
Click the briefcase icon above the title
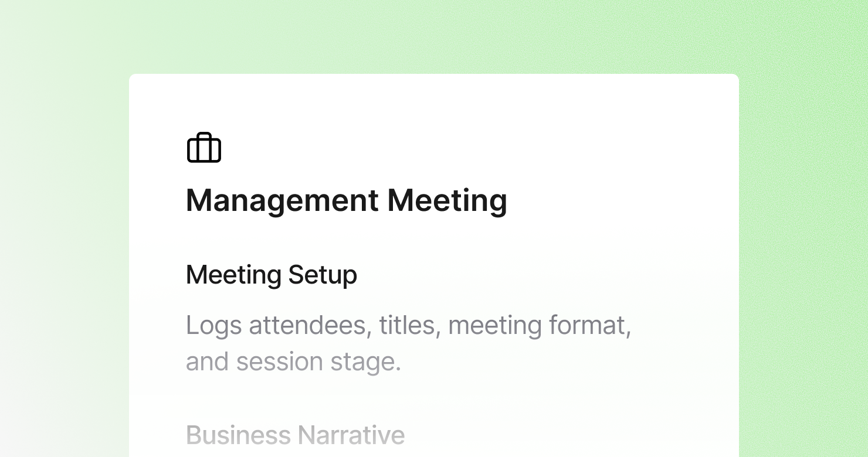[204, 148]
